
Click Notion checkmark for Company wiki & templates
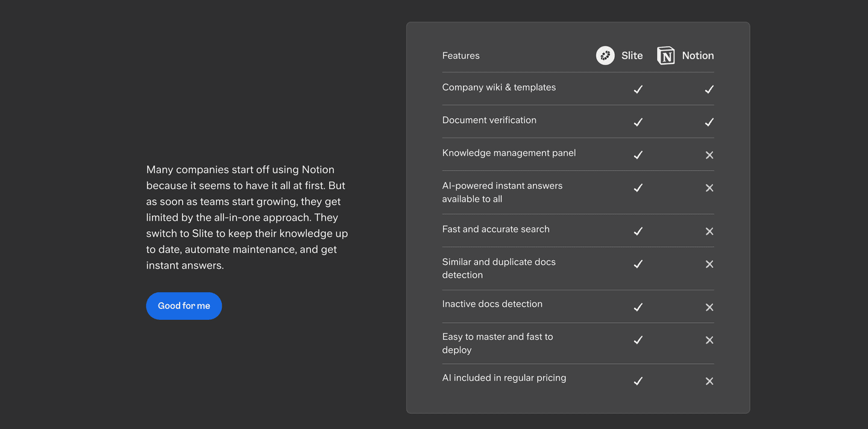pos(709,89)
